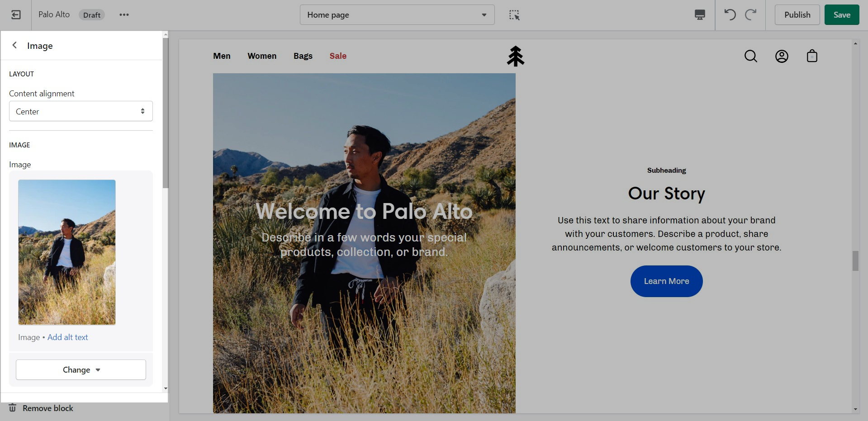The image size is (868, 421).
Task: Switch preview with the desktop device icon
Action: 699,15
